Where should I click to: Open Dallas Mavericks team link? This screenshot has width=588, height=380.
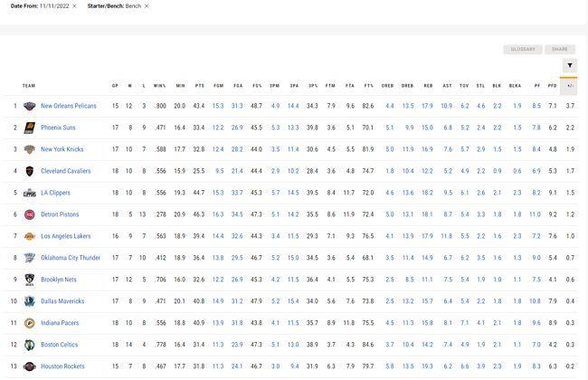(x=62, y=301)
